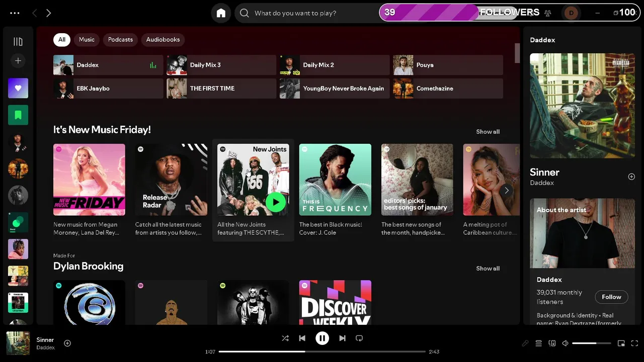Image resolution: width=644 pixels, height=362 pixels.
Task: Click the main content vertical scrollbar
Action: [x=517, y=53]
